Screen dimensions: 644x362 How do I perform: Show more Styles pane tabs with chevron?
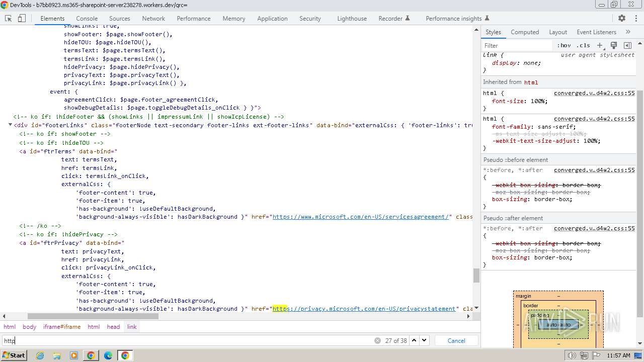[628, 32]
